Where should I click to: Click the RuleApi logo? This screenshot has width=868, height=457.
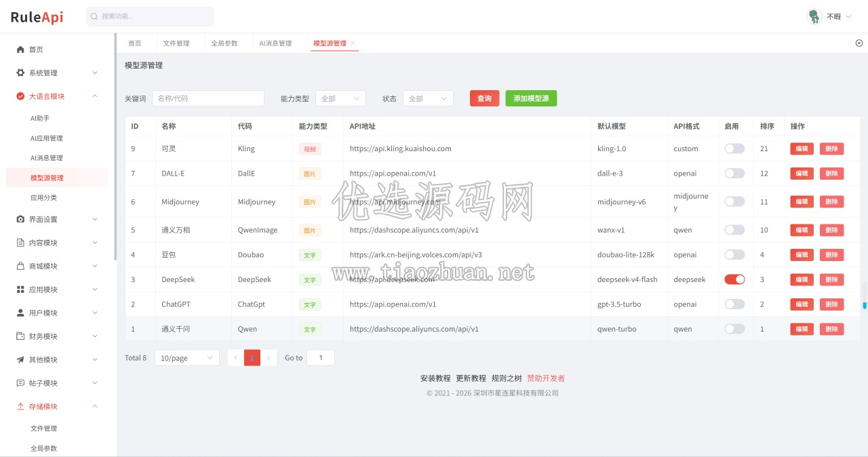tap(37, 17)
